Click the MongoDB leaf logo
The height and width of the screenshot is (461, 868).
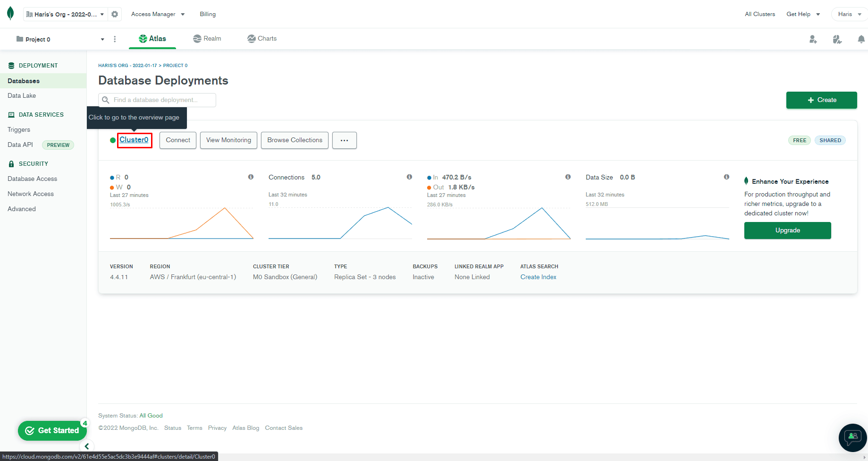(x=10, y=14)
